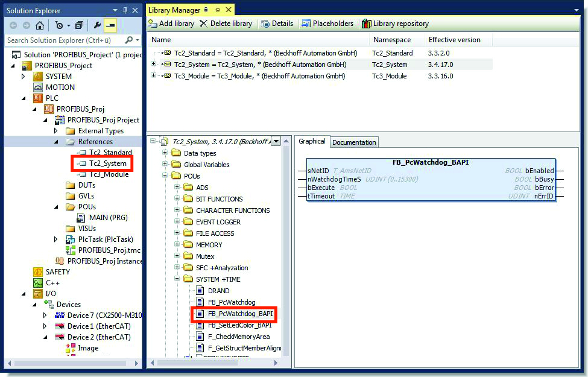Click Add library button
Screen dimensions: 588x377
pos(171,24)
